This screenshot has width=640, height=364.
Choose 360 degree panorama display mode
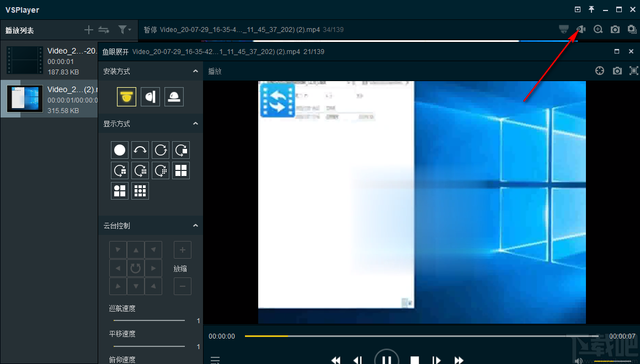coord(161,150)
